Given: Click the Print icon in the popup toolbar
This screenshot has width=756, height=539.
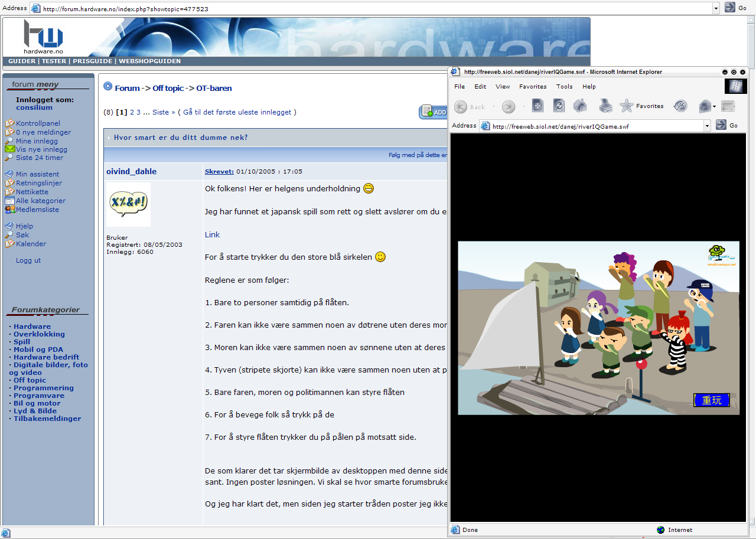Looking at the screenshot, I should [x=606, y=106].
